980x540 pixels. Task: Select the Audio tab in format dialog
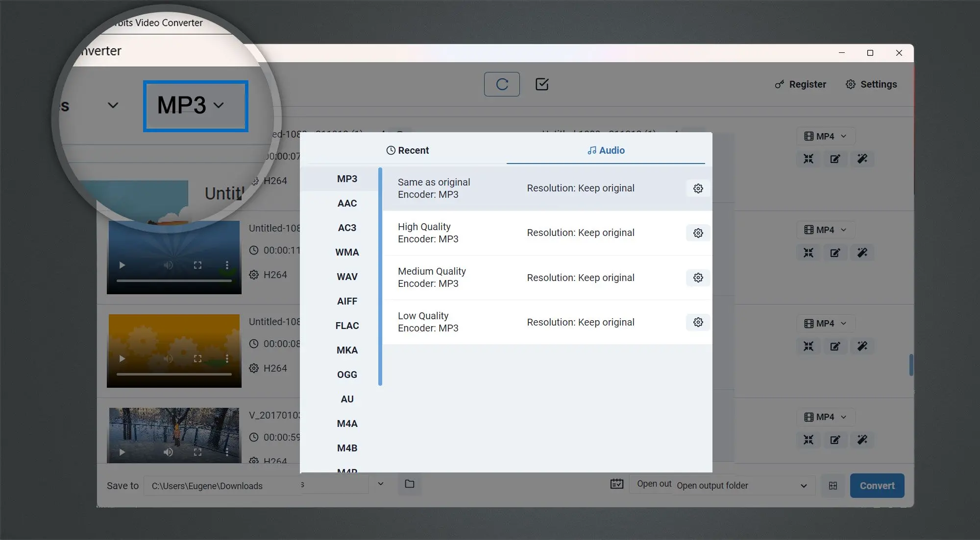(x=606, y=150)
